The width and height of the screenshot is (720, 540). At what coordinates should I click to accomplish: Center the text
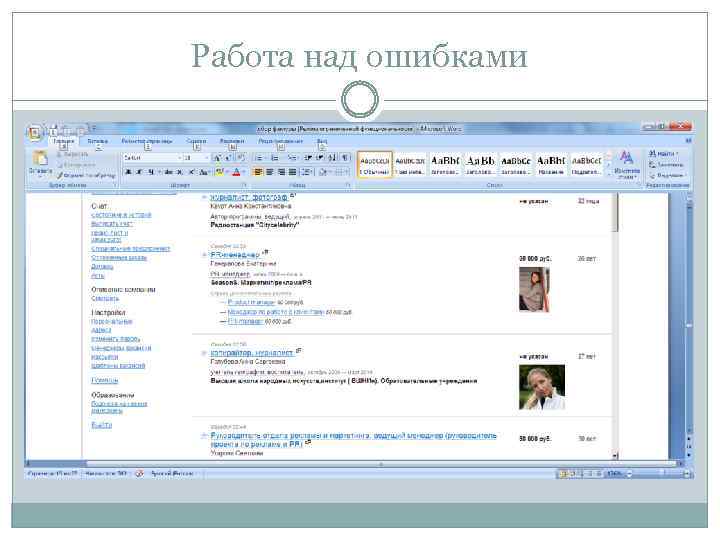tap(270, 172)
